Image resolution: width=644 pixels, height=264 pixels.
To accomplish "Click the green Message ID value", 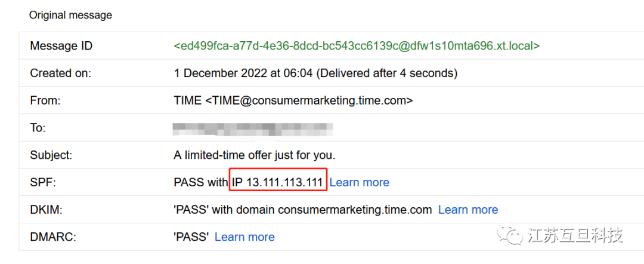I will click(x=357, y=45).
